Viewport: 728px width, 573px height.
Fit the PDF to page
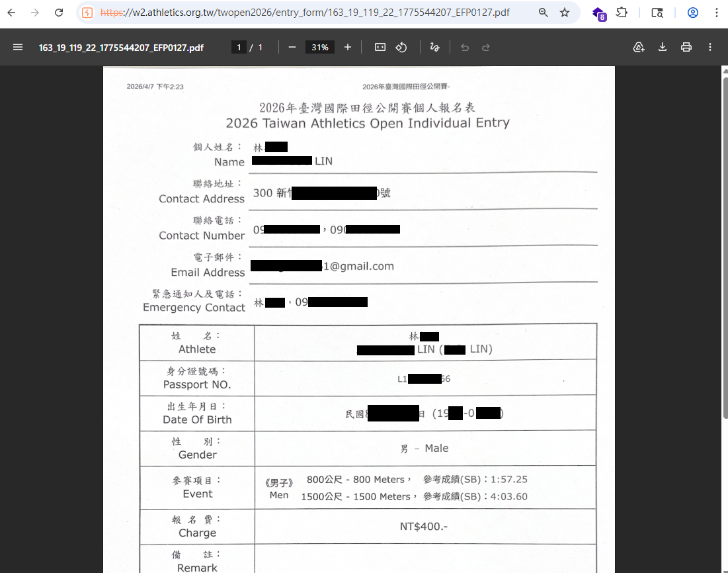click(380, 48)
